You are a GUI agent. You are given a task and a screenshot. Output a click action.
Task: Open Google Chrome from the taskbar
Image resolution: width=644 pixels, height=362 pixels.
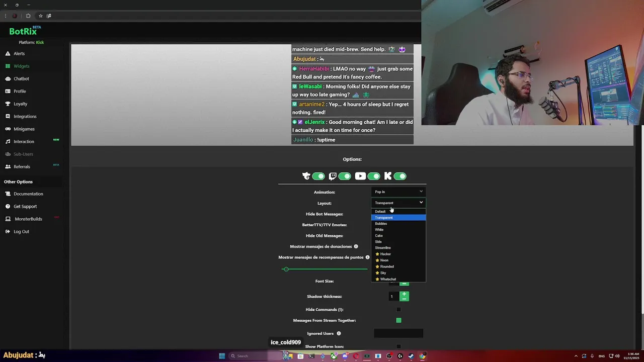(x=422, y=356)
